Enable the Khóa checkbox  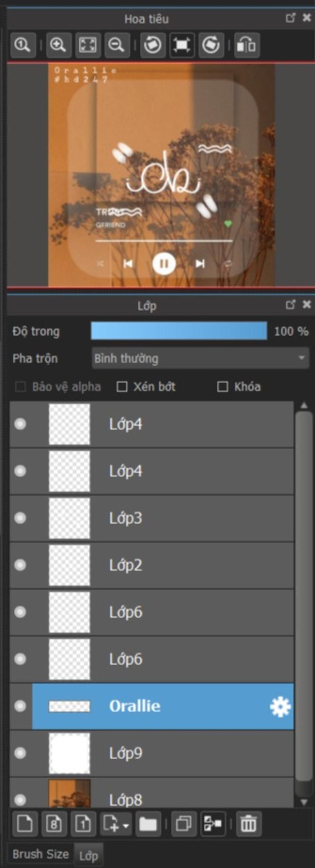[222, 386]
